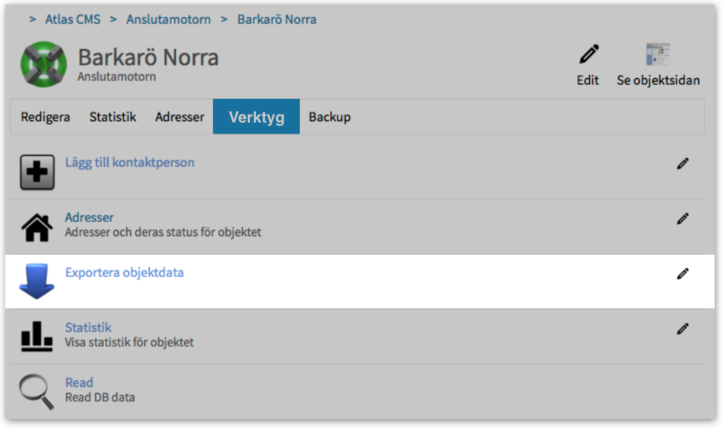Go to Anslutamotorn in breadcrumb

168,18
